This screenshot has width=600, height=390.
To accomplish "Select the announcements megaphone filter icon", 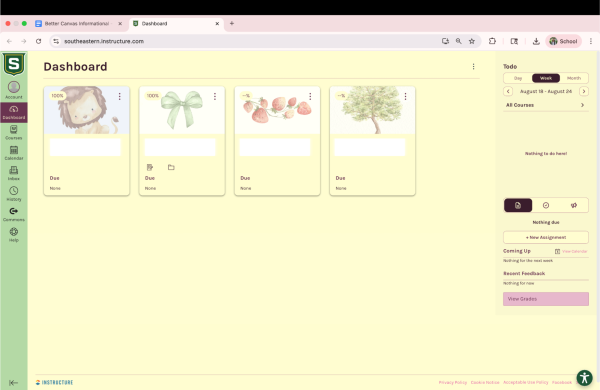I will click(x=574, y=206).
